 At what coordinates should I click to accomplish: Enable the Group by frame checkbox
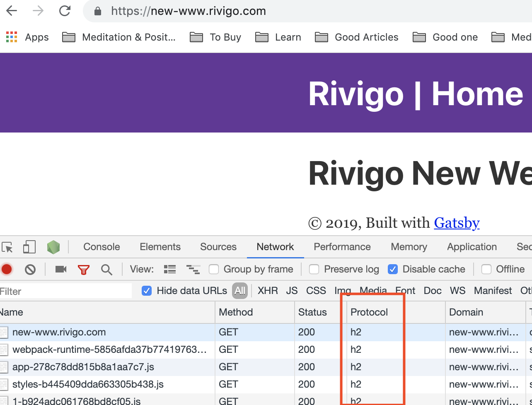[x=214, y=270]
